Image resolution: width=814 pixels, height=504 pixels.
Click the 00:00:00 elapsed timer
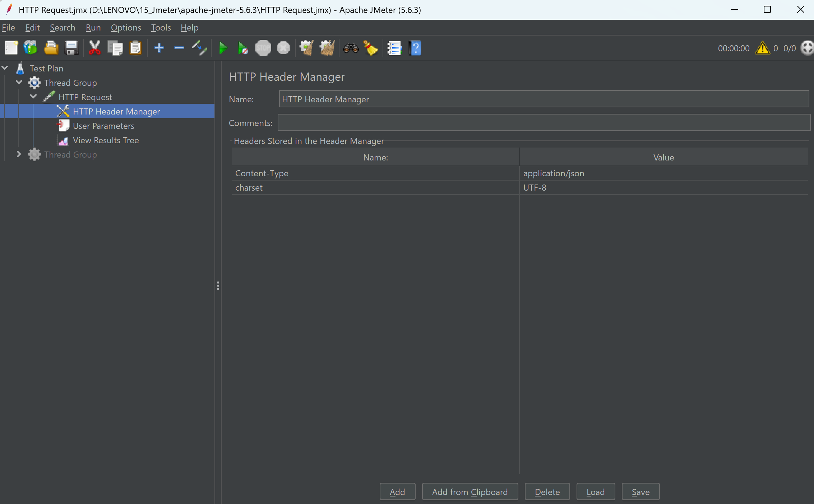pyautogui.click(x=734, y=48)
